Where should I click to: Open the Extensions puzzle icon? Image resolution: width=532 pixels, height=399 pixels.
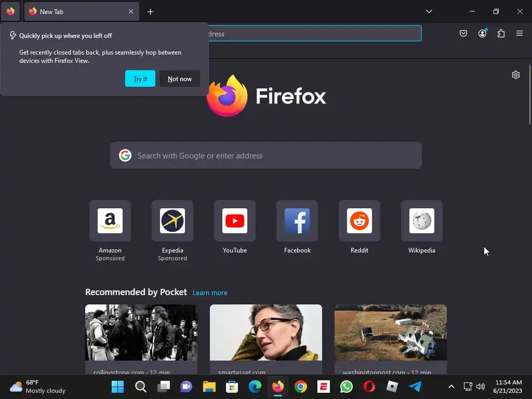coord(501,33)
